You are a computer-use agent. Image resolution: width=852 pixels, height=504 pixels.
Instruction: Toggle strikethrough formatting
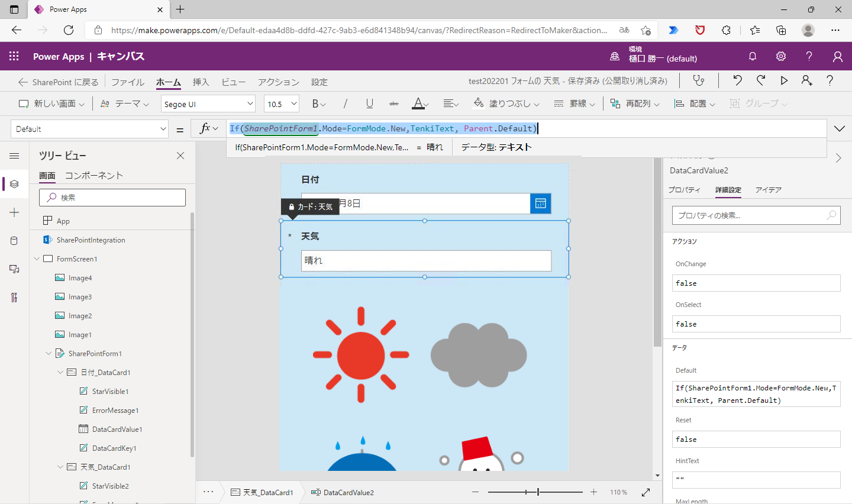point(394,104)
